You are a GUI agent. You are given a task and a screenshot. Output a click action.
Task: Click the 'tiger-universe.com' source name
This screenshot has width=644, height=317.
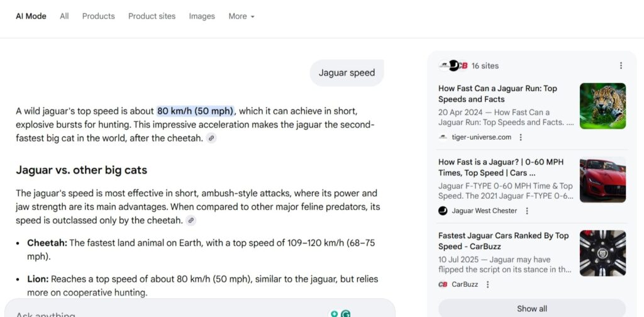pos(481,137)
